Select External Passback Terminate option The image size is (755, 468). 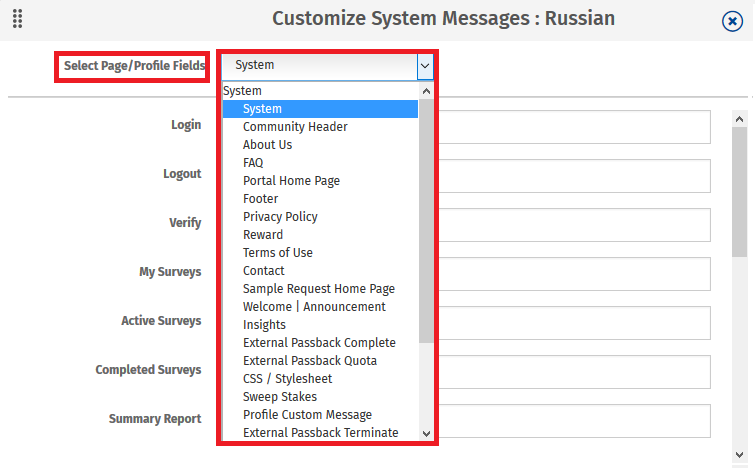point(320,433)
